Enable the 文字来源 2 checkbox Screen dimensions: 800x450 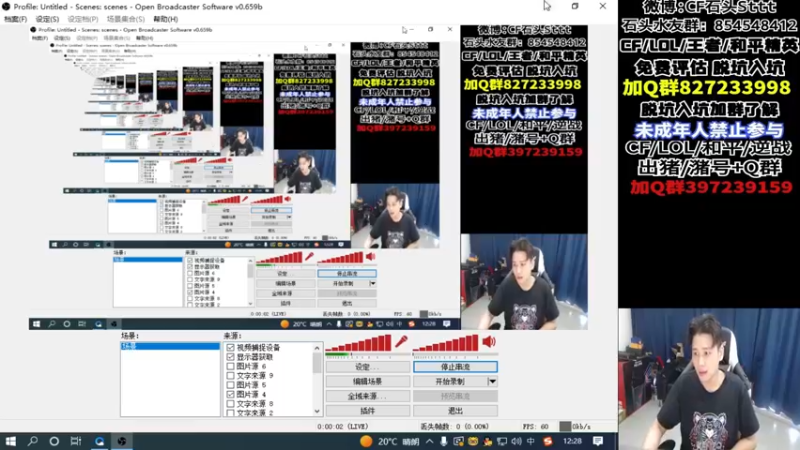[x=231, y=412]
